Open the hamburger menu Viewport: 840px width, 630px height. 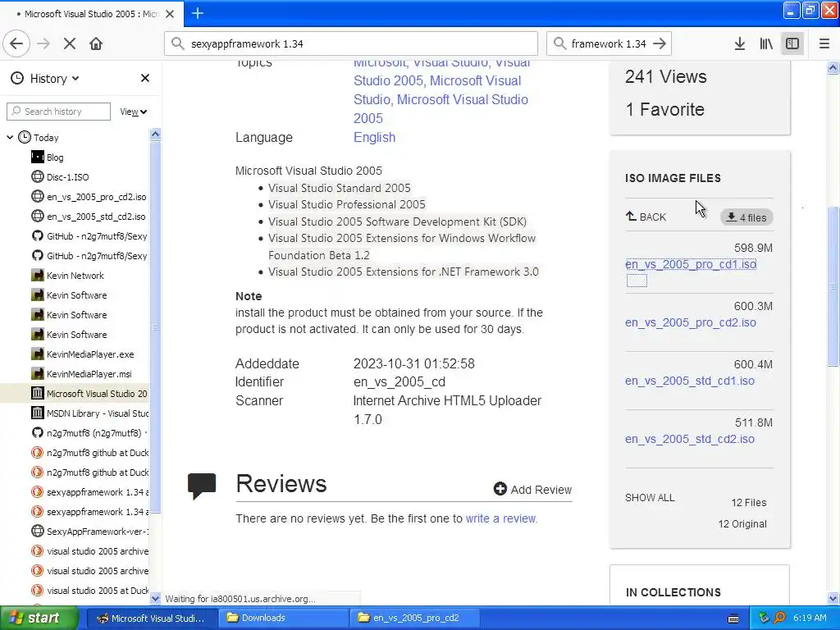pos(824,43)
